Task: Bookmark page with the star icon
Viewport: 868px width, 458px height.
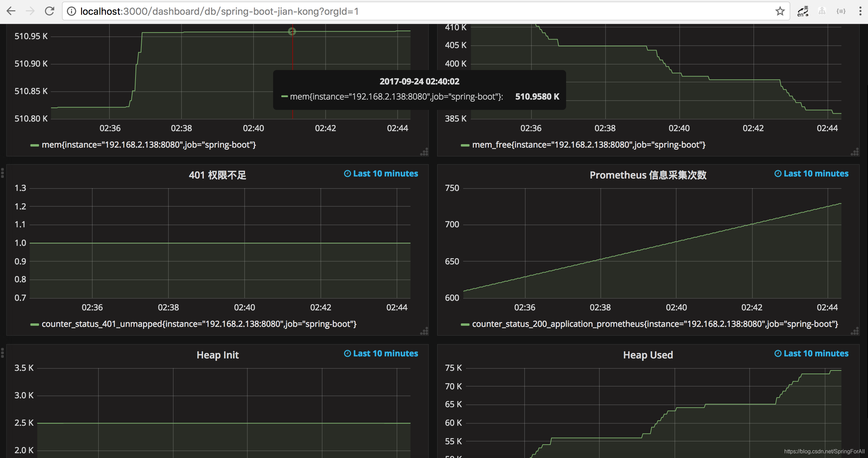Action: click(780, 11)
